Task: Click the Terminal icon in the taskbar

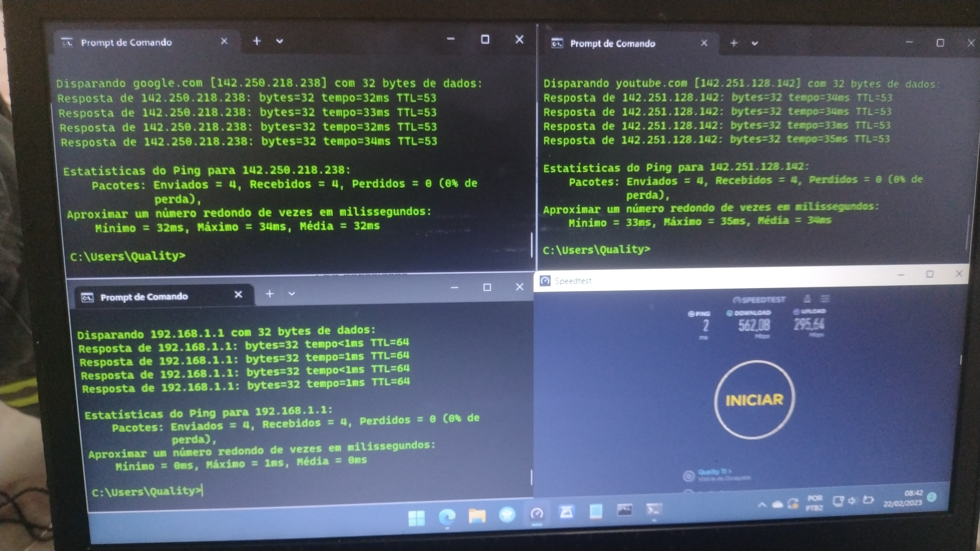Action: pyautogui.click(x=654, y=509)
